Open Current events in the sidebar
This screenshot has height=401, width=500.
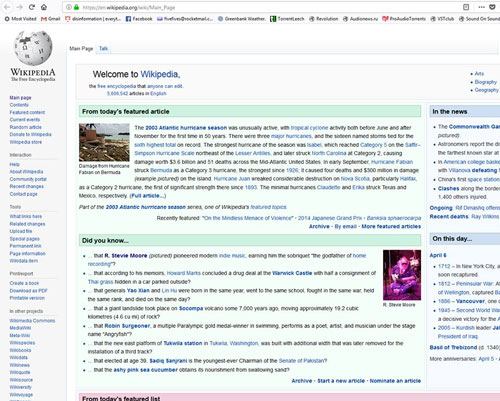point(25,120)
